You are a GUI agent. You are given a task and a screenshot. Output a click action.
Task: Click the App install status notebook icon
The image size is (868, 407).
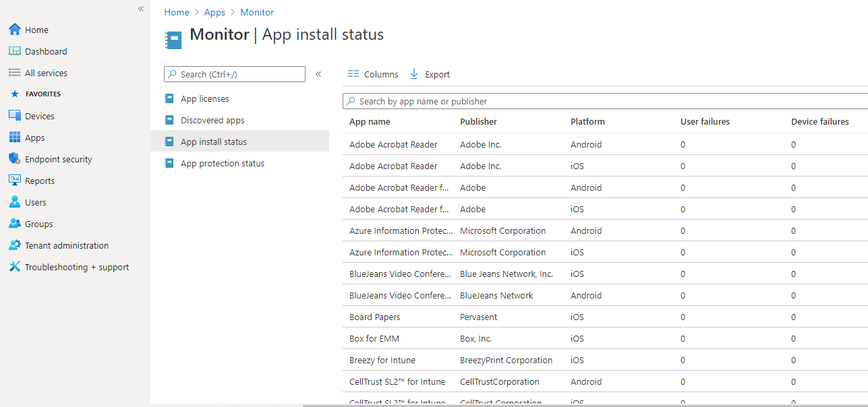point(169,142)
